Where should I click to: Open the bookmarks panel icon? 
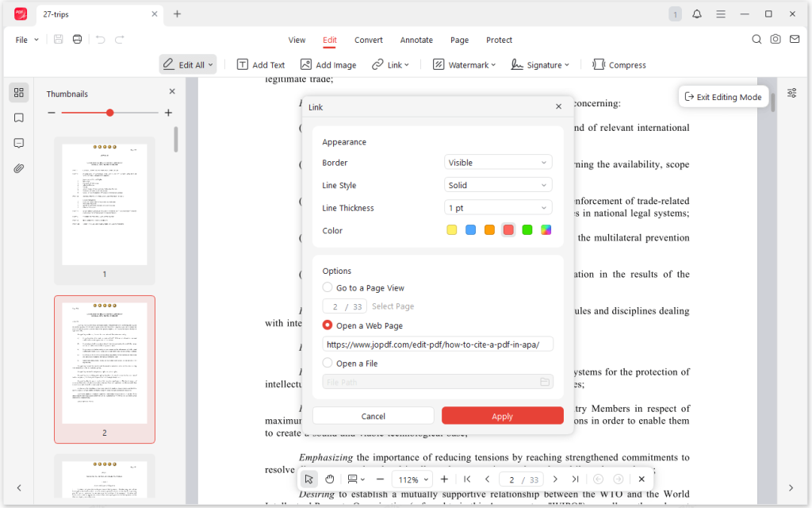(19, 117)
